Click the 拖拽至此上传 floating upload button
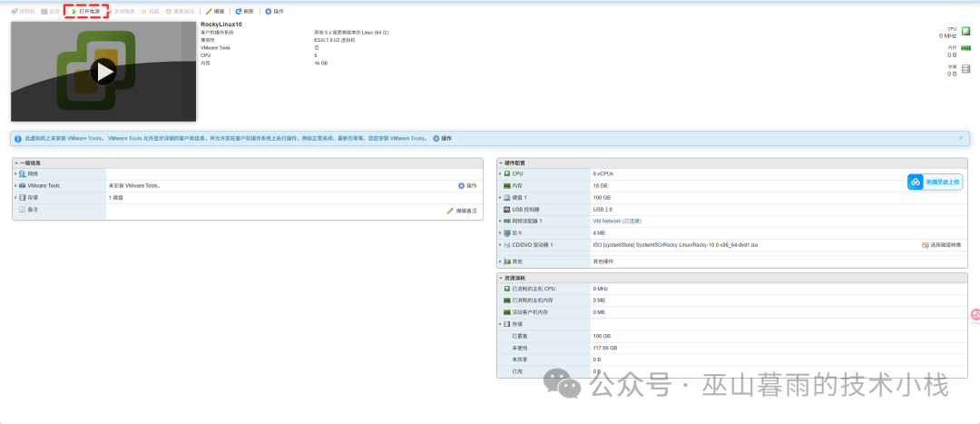This screenshot has height=424, width=980. tap(935, 182)
